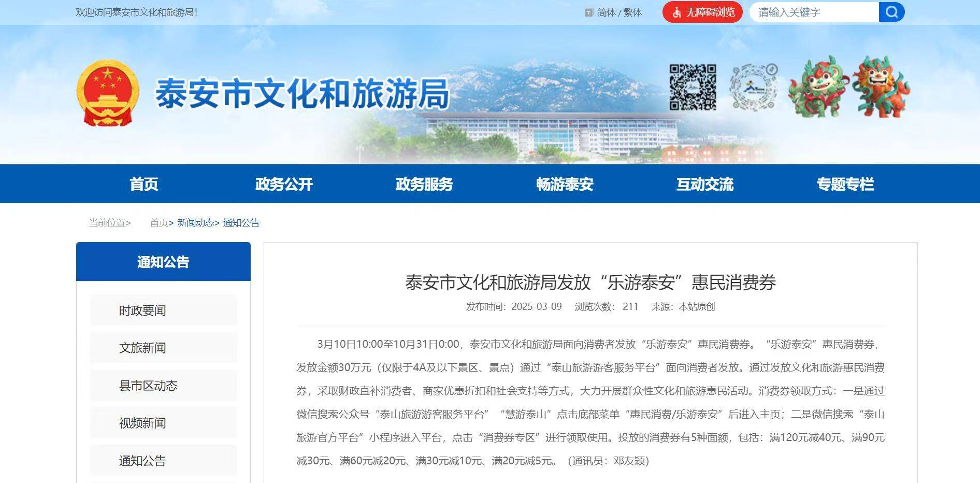Switch to 繁体 traditional Chinese

[x=632, y=12]
